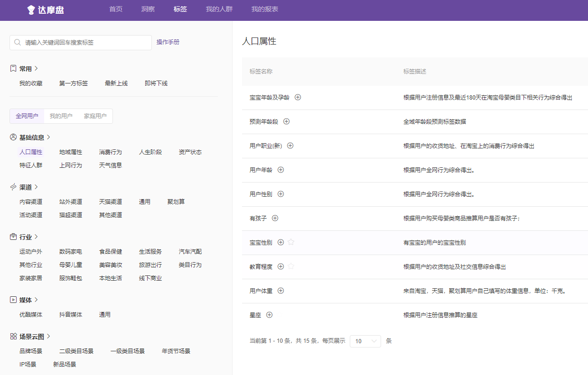This screenshot has width=588, height=375.
Task: Click the bookmark icon beside 常用
Action: pos(13,69)
